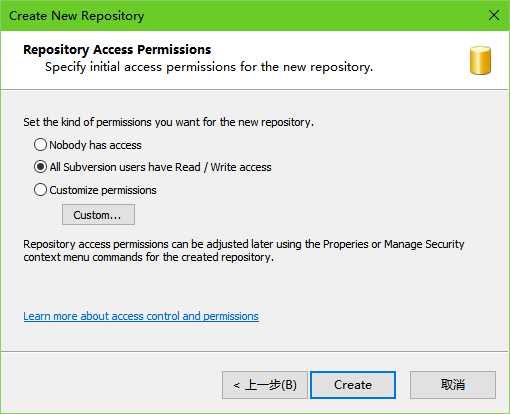Click the empty area left of 上一步(B)
510x414 pixels.
pos(112,385)
